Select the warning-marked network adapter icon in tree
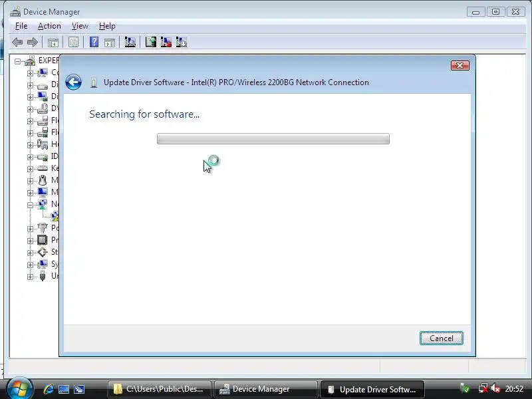This screenshot has width=532, height=399. click(55, 215)
